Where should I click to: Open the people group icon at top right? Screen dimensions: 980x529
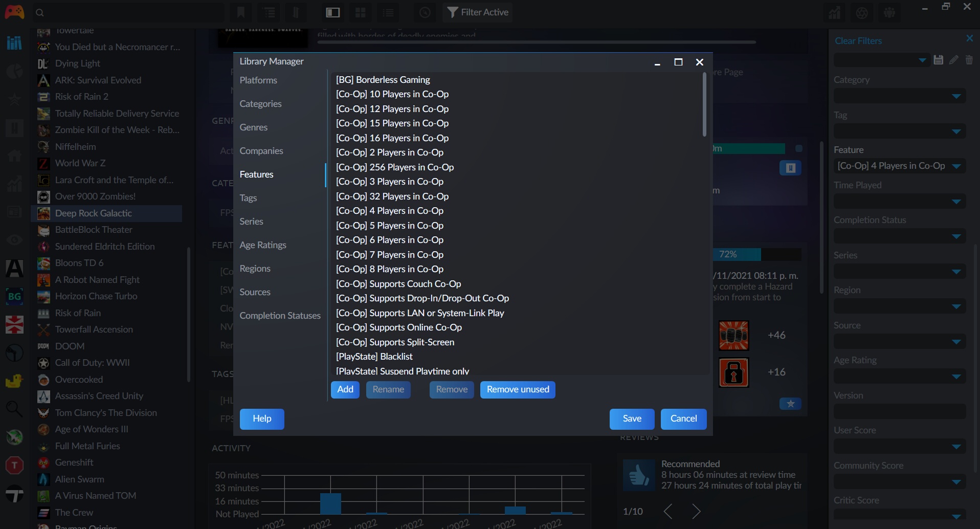[x=889, y=13]
